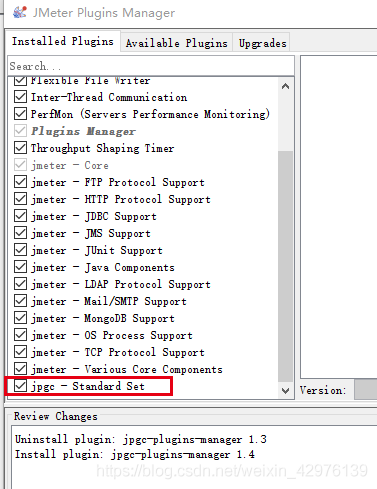The image size is (377, 489).
Task: Toggle the PerfMon checkbox
Action: [x=20, y=114]
